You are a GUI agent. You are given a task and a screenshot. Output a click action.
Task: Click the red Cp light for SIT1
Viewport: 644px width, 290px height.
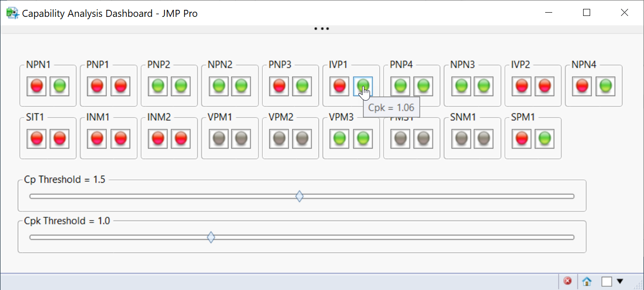36,139
